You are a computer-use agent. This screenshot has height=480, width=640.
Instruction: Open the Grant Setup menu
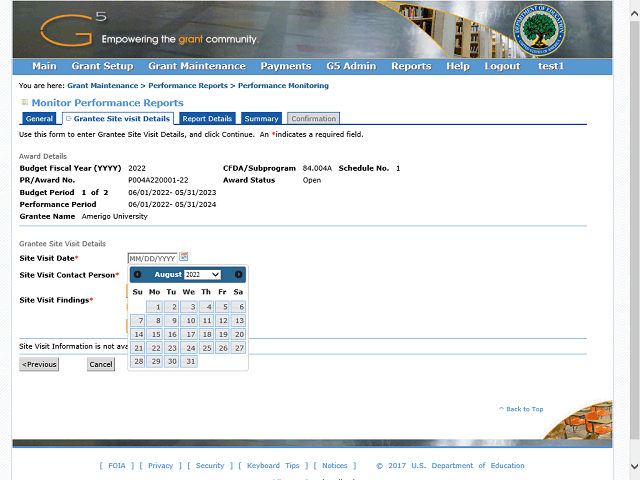coord(102,66)
